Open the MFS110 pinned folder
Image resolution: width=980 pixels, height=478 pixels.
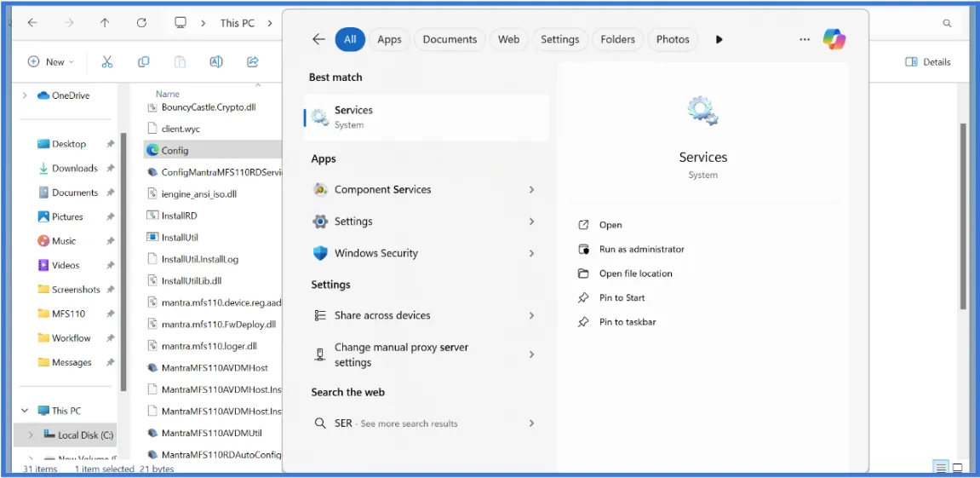pyautogui.click(x=68, y=314)
